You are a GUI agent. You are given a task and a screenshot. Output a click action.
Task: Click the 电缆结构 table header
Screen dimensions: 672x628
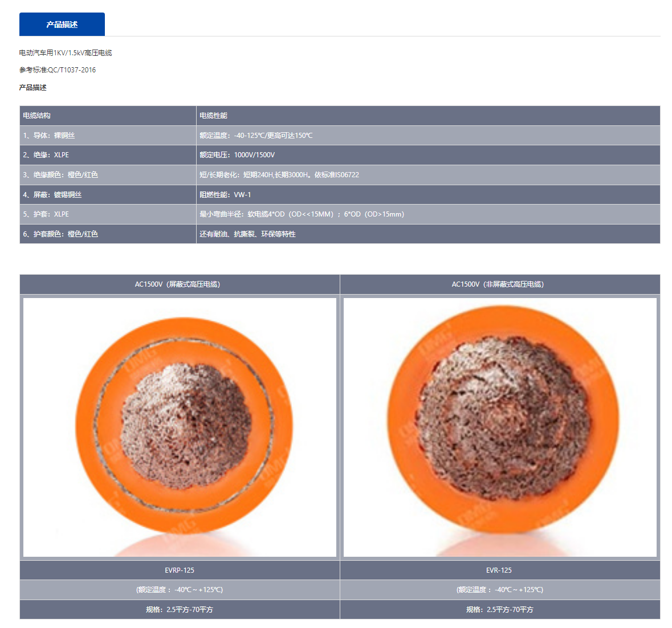click(x=37, y=116)
